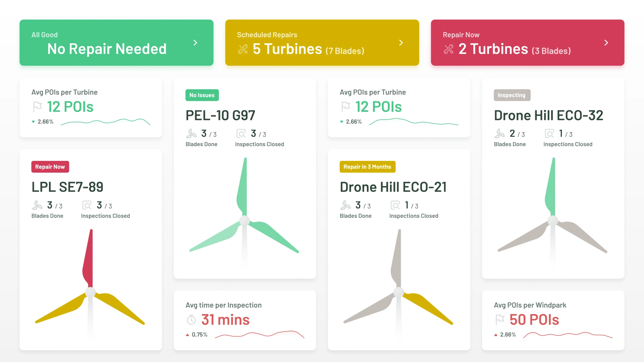Select the gray Inspecting badge

pyautogui.click(x=512, y=95)
